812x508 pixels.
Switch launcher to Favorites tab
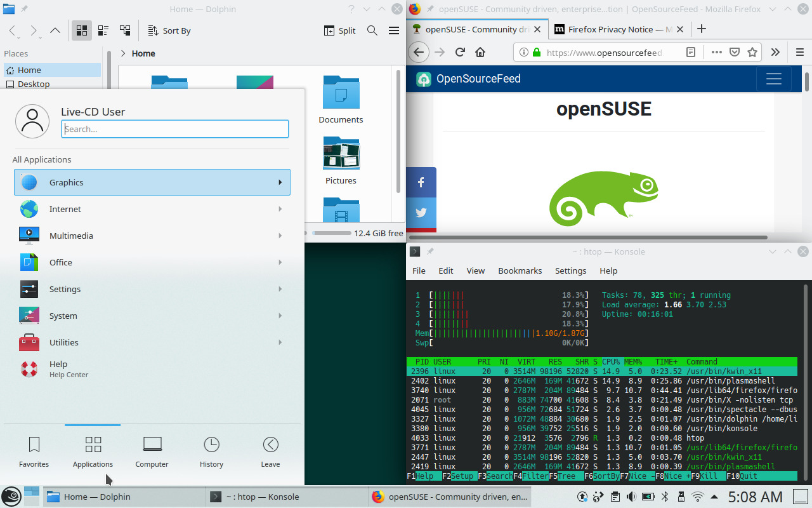pyautogui.click(x=34, y=451)
